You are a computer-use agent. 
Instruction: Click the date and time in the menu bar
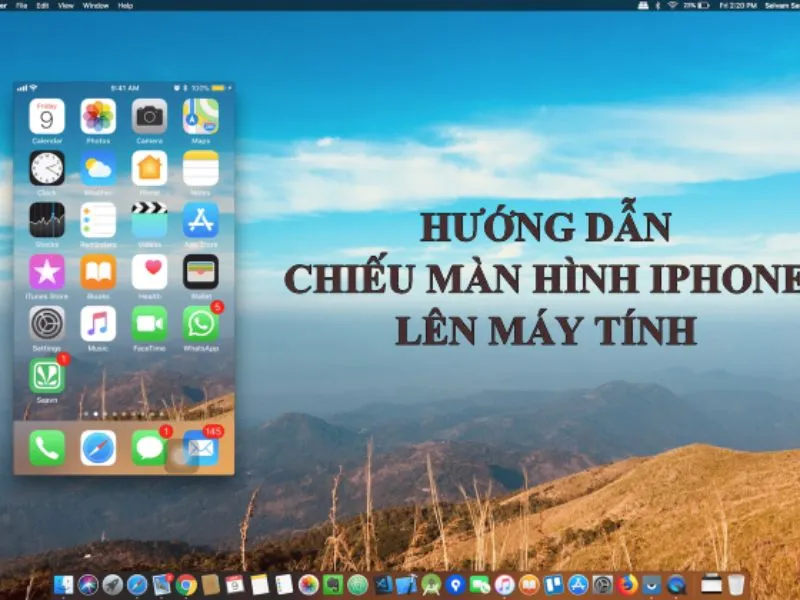[x=738, y=6]
